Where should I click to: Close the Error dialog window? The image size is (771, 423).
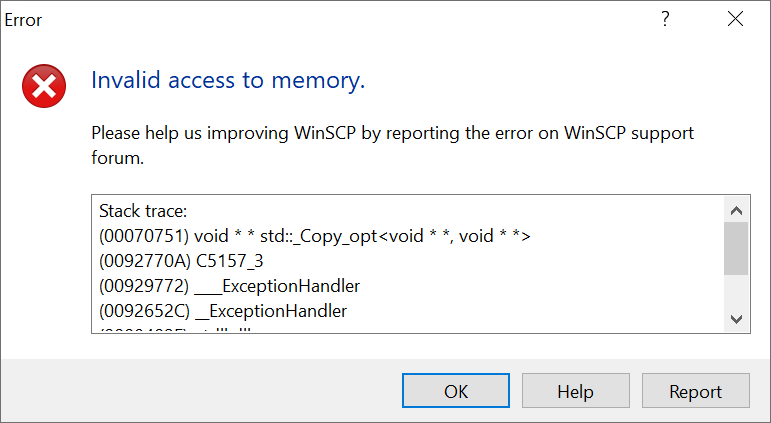pyautogui.click(x=736, y=20)
